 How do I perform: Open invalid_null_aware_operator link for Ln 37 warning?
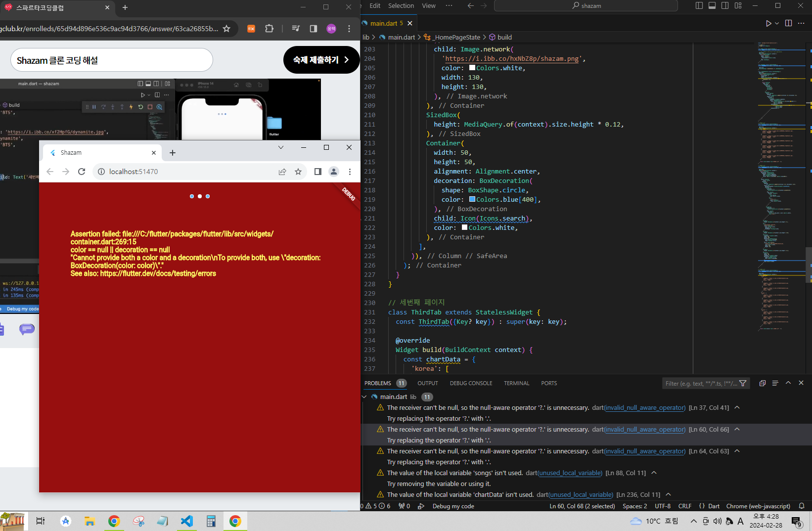pos(645,408)
